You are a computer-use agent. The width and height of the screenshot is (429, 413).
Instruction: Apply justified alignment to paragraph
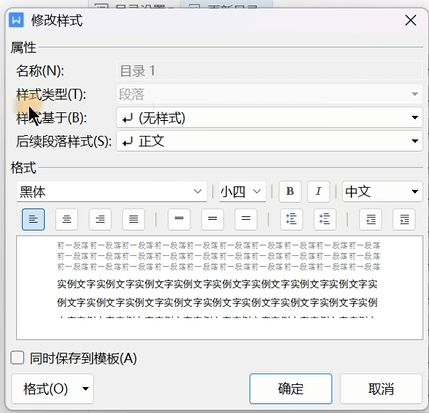coord(133,219)
